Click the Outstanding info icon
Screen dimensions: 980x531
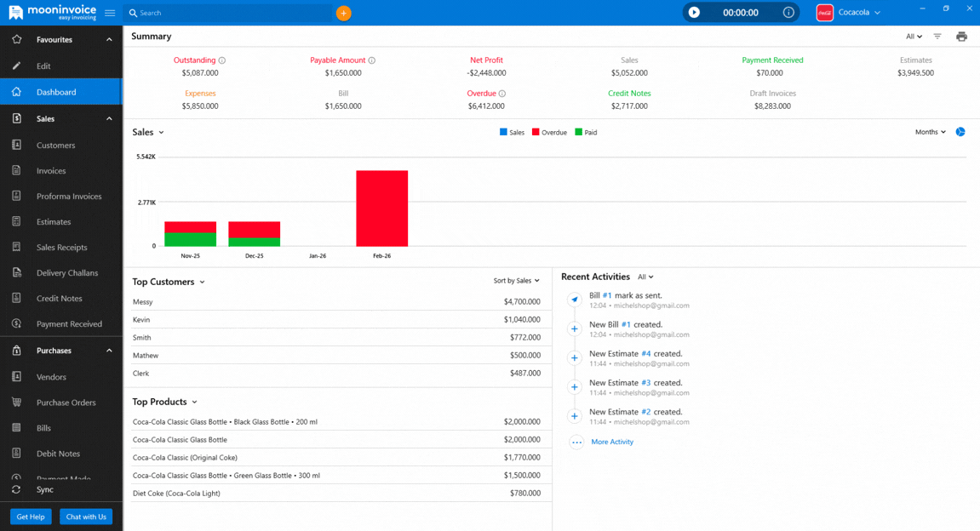(222, 60)
